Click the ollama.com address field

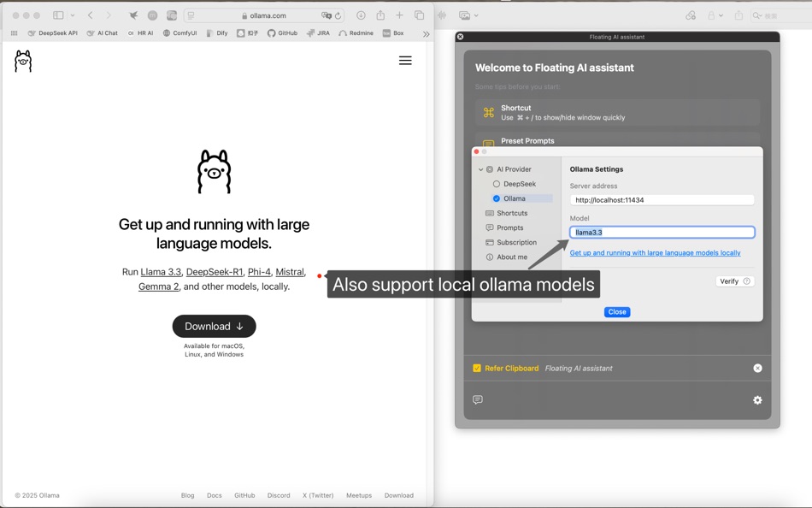coord(264,15)
